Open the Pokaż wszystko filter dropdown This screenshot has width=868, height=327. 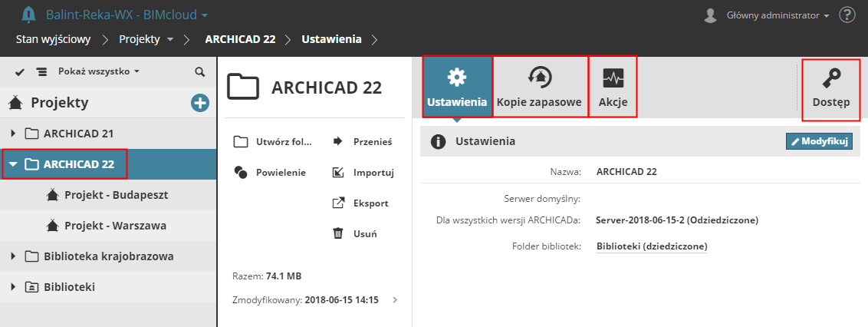99,71
